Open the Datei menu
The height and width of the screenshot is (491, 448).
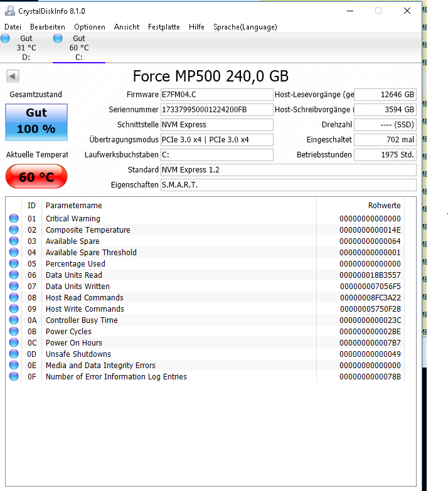pos(13,27)
